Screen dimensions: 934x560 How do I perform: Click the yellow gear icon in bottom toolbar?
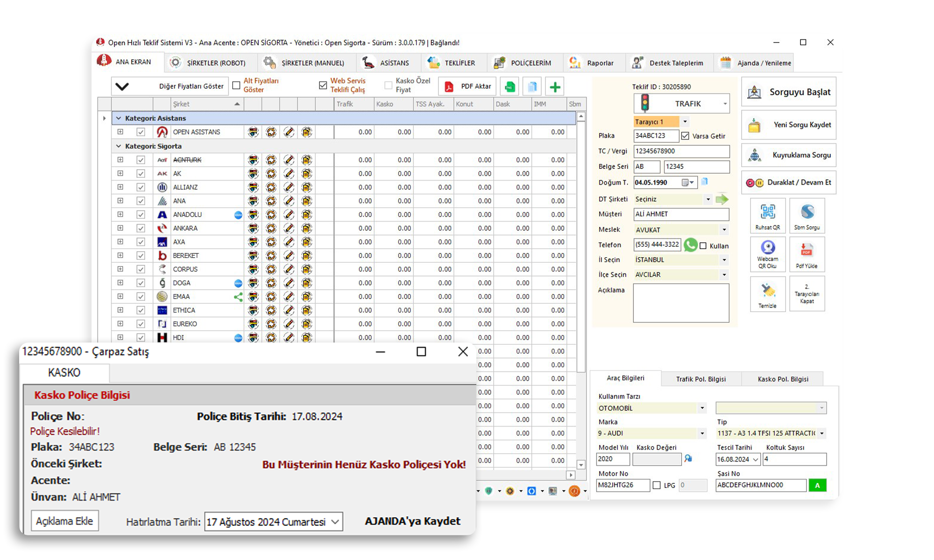(510, 491)
